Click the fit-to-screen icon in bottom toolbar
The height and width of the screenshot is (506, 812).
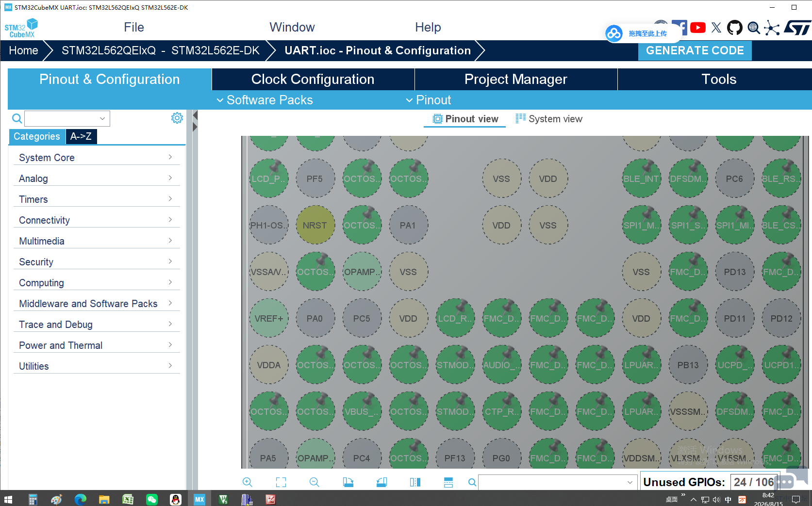281,482
